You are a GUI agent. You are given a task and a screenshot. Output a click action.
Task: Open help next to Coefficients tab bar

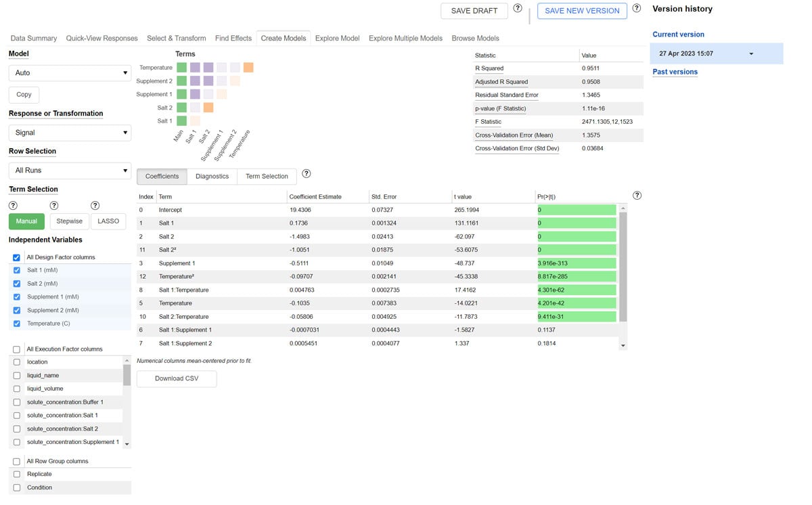pyautogui.click(x=307, y=173)
